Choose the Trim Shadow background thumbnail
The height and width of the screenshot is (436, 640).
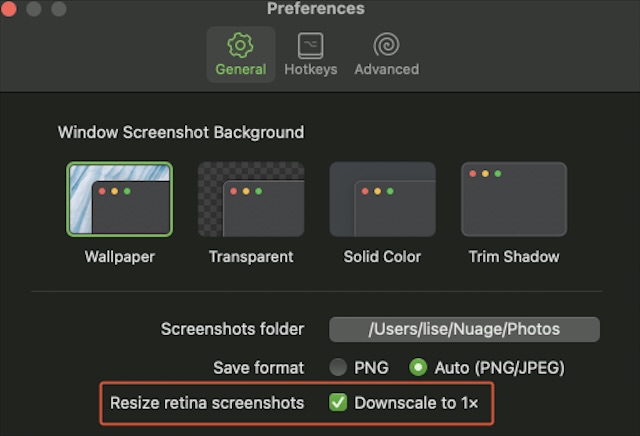tap(514, 199)
